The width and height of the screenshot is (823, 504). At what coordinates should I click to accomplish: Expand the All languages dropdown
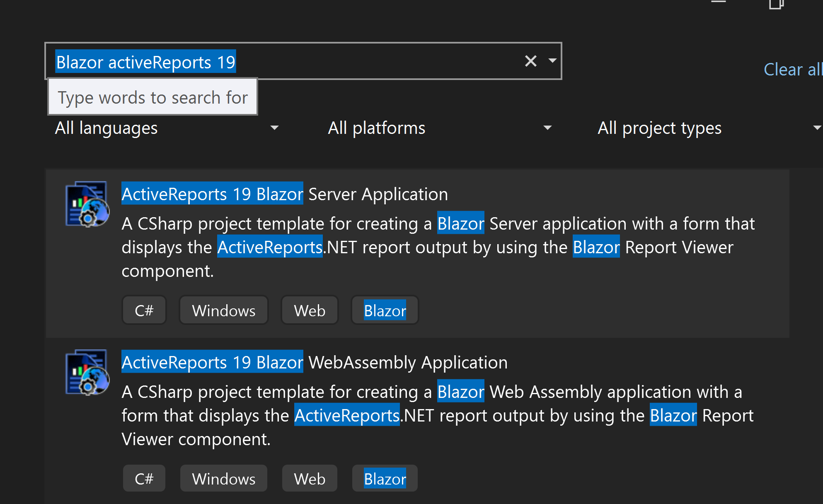click(167, 128)
